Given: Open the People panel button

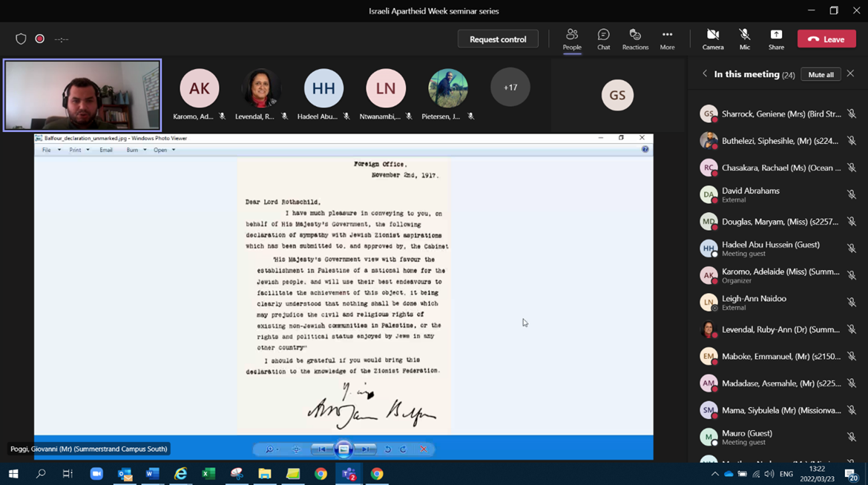Looking at the screenshot, I should (x=572, y=39).
